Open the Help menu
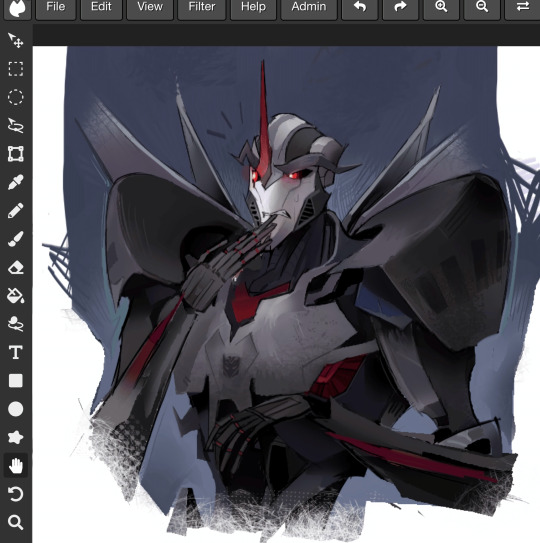Viewport: 540px width, 543px height. pos(253,8)
